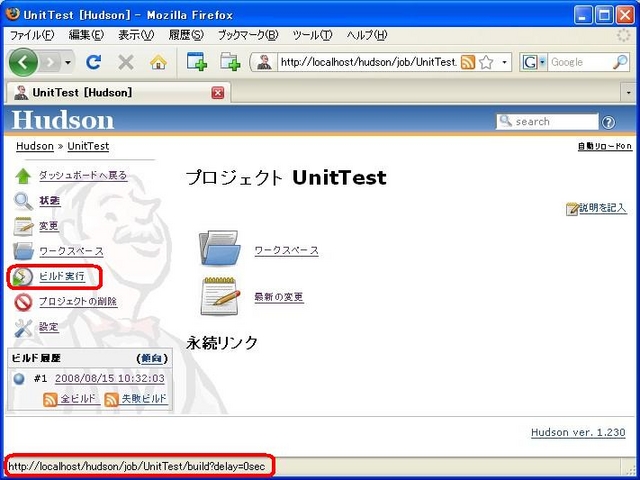Open the 履歴(S) menu
This screenshot has height=480, width=640.
186,35
